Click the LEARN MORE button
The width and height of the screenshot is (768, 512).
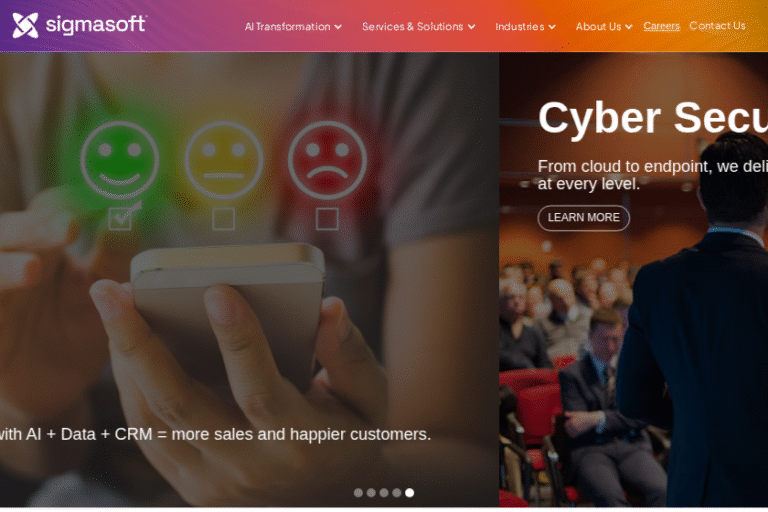tap(583, 218)
